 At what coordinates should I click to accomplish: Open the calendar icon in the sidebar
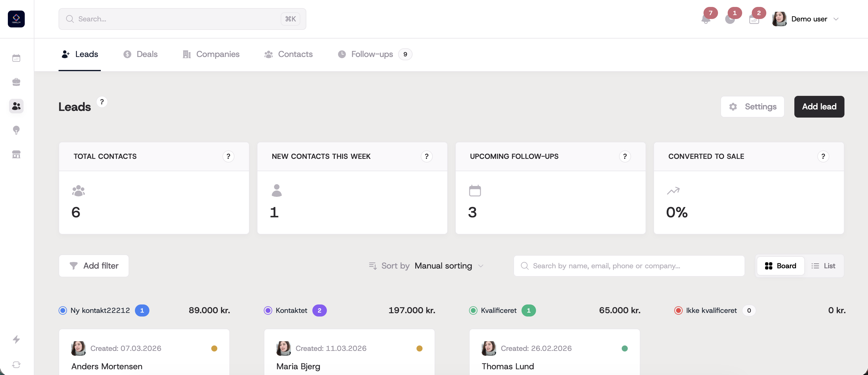click(16, 58)
